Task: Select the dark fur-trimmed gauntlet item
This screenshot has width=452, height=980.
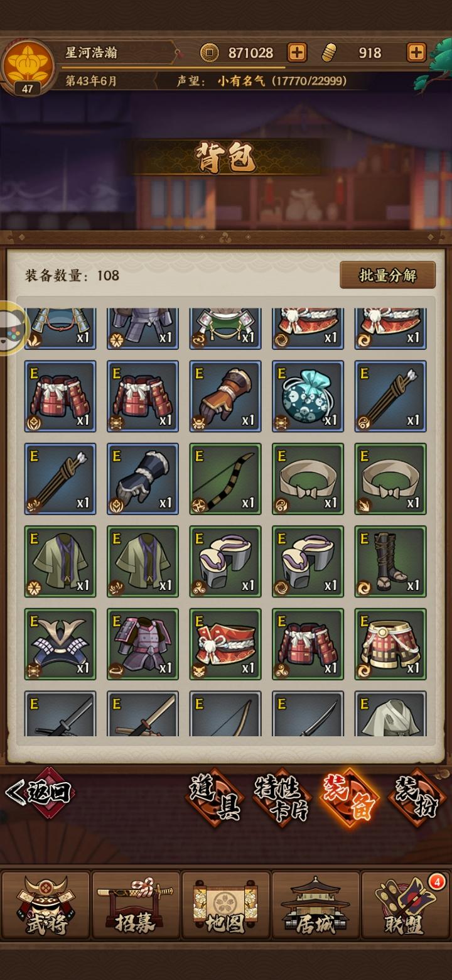Action: point(143,479)
